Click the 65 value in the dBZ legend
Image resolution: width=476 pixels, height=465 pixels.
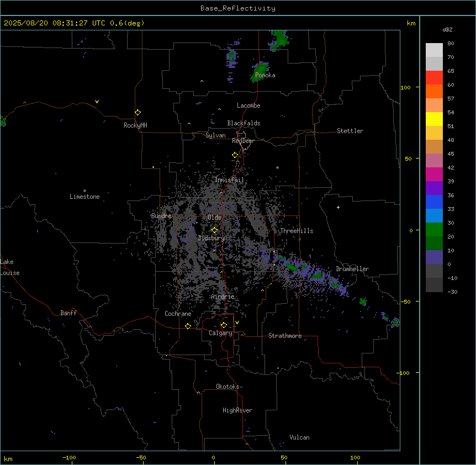pyautogui.click(x=451, y=71)
